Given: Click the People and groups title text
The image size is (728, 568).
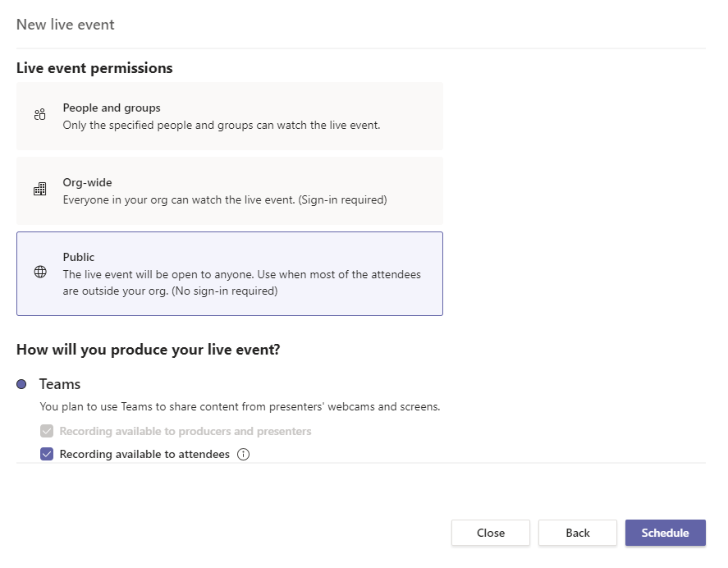Looking at the screenshot, I should 112,108.
